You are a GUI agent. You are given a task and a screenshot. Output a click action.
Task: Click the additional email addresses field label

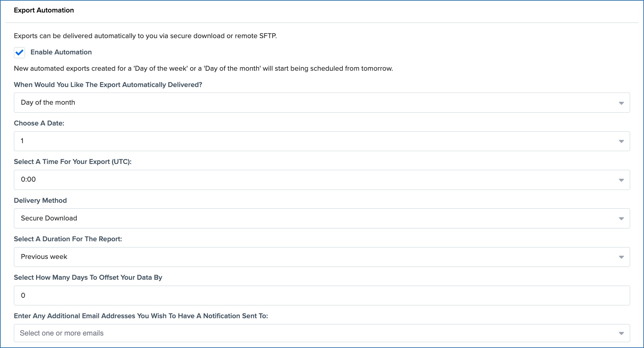[141, 316]
